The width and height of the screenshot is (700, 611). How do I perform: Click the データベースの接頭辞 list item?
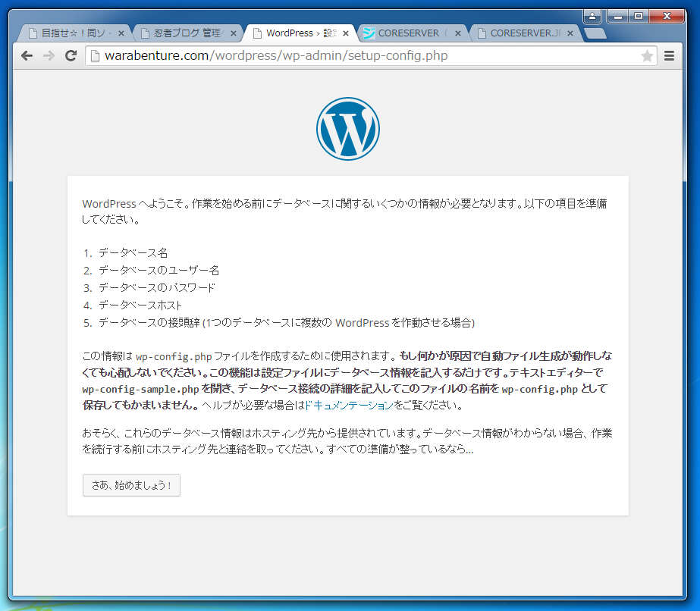coord(286,323)
